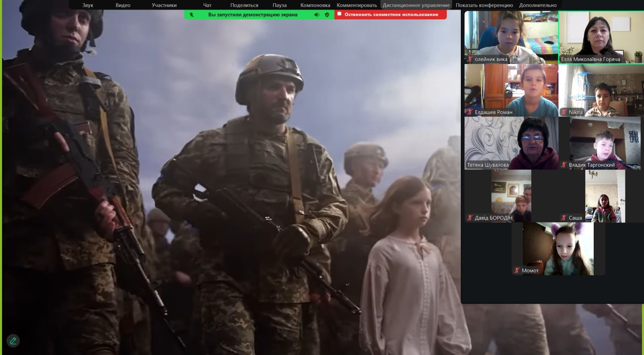Expand the Дополнительно menu
This screenshot has height=355, width=644.
538,5
